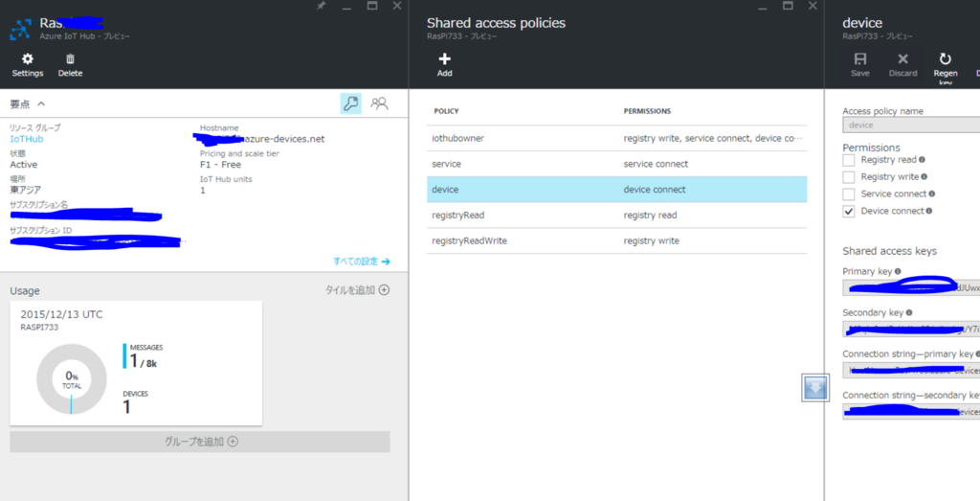The image size is (980, 501).
Task: Enable the Registry write permission
Action: 848,177
